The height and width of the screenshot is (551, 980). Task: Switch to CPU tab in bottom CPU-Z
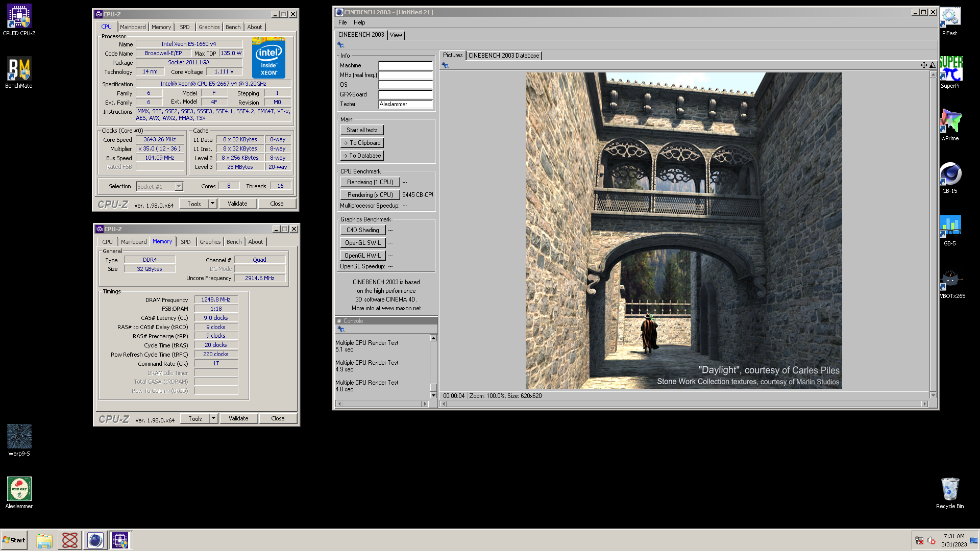107,242
